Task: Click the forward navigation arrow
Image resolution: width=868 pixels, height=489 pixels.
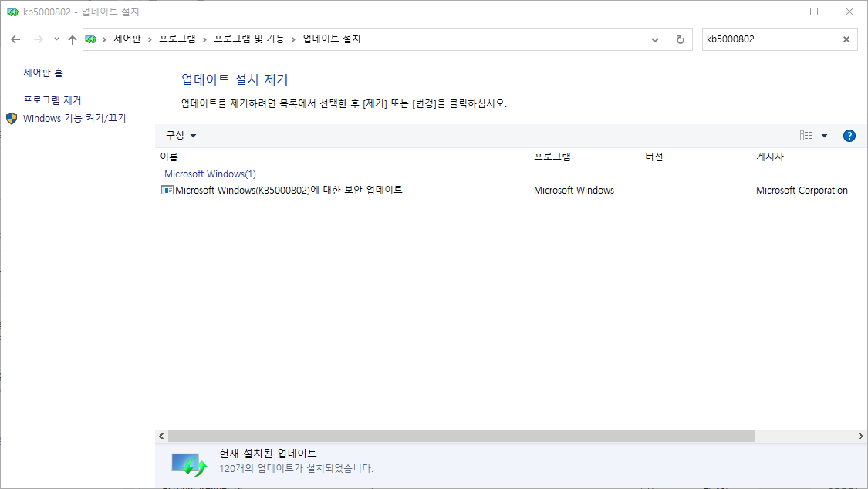Action: tap(39, 39)
